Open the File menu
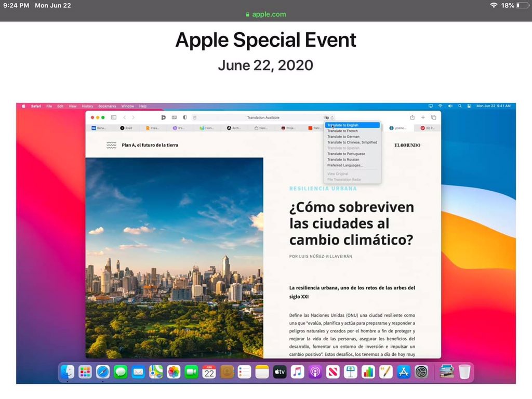The height and width of the screenshot is (399, 532). (49, 106)
